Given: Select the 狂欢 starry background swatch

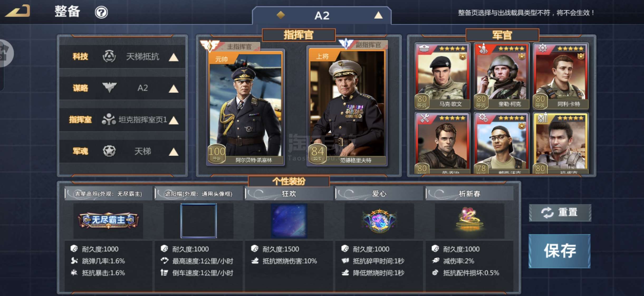Looking at the screenshot, I should click(289, 221).
